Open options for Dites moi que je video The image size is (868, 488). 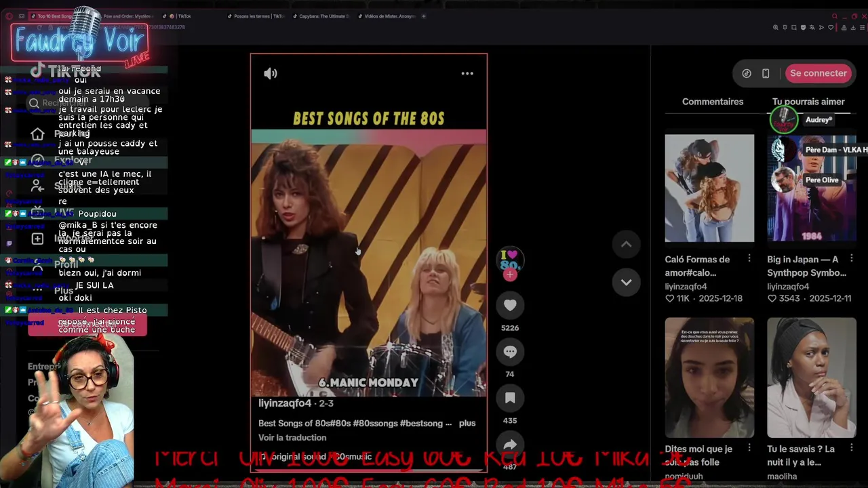[x=749, y=448]
